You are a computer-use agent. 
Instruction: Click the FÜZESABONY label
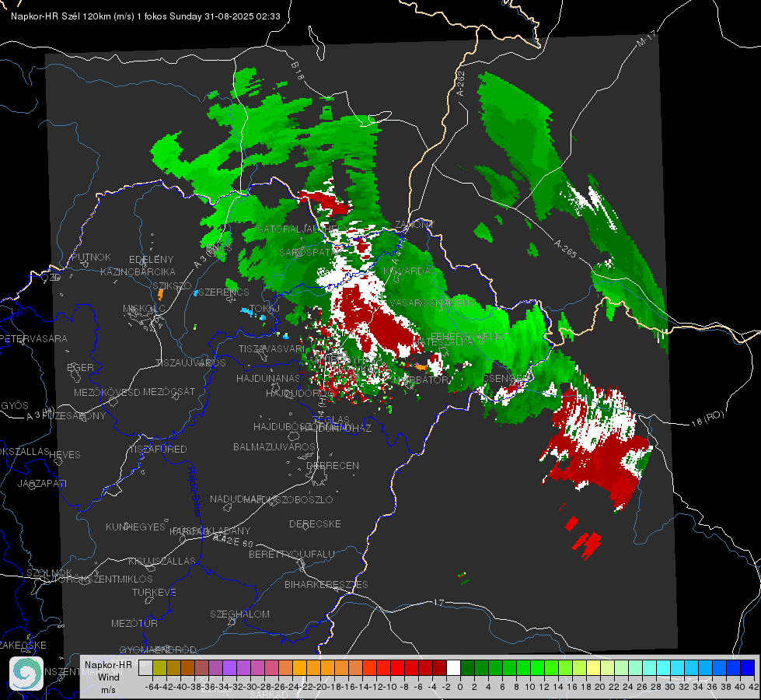click(x=74, y=416)
